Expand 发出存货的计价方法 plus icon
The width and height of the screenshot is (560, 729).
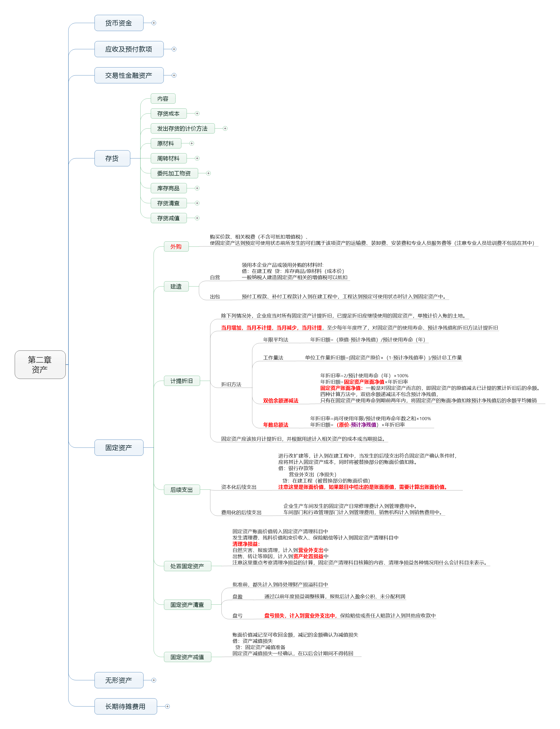tap(225, 128)
